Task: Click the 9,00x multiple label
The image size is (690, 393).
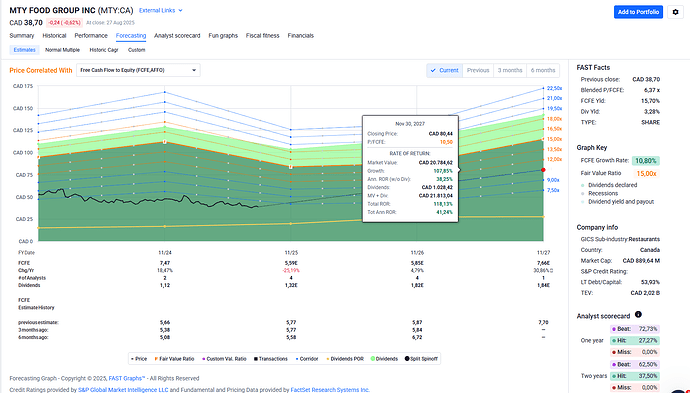Action: tap(553, 180)
